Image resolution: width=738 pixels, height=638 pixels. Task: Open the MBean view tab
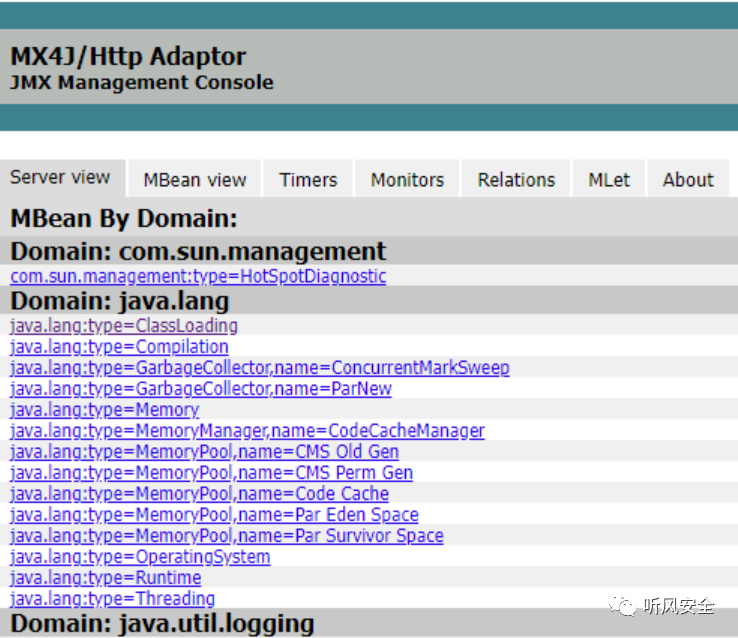(194, 180)
